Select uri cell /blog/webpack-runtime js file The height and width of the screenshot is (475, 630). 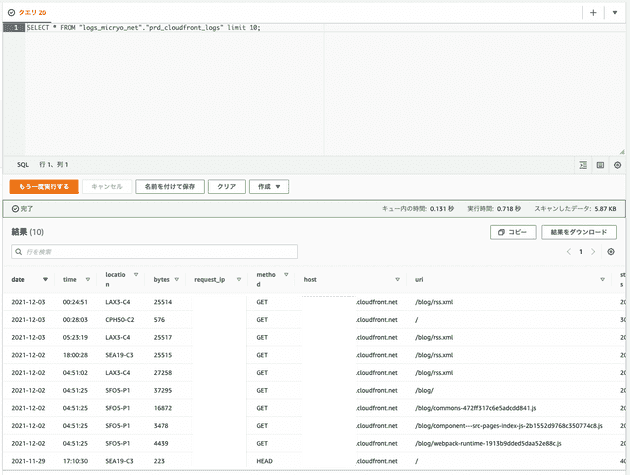point(488,444)
